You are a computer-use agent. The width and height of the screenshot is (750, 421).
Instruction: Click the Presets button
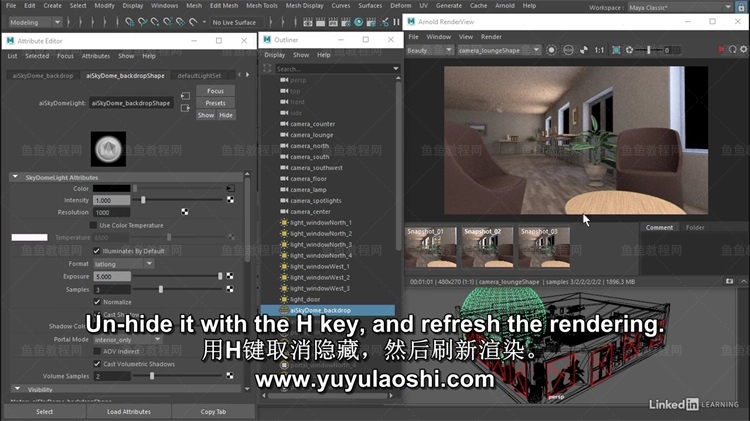point(215,103)
